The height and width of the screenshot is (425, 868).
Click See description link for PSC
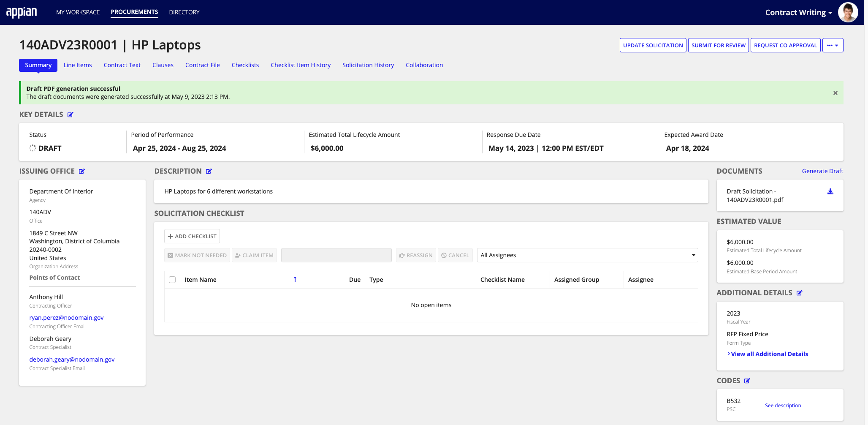[x=783, y=405]
